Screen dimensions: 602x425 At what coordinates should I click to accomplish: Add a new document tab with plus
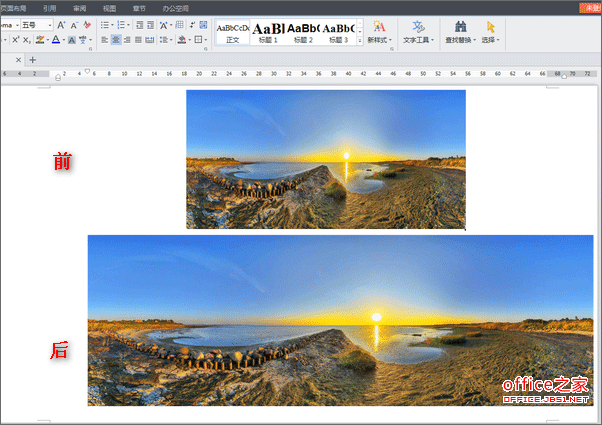pyautogui.click(x=33, y=60)
